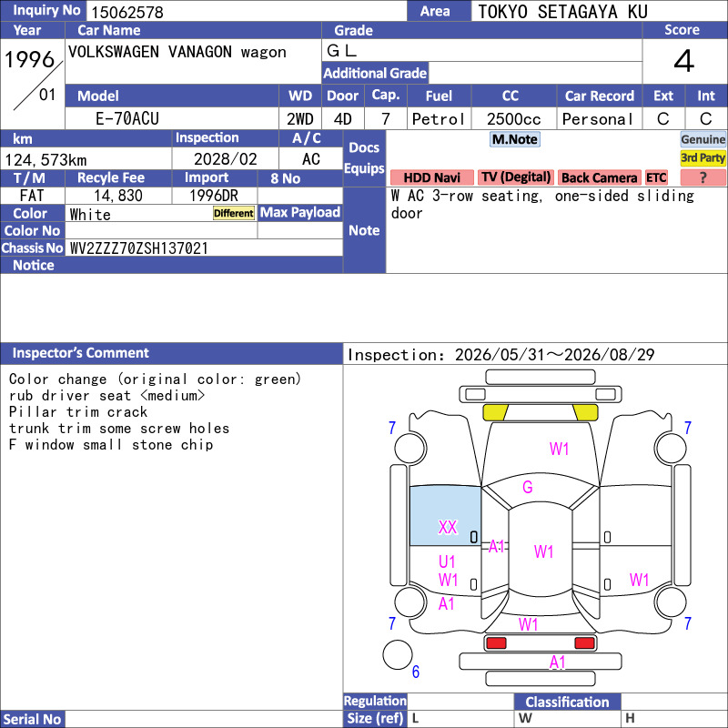
Task: Select the 3rd Party equipment tag
Action: point(703,157)
